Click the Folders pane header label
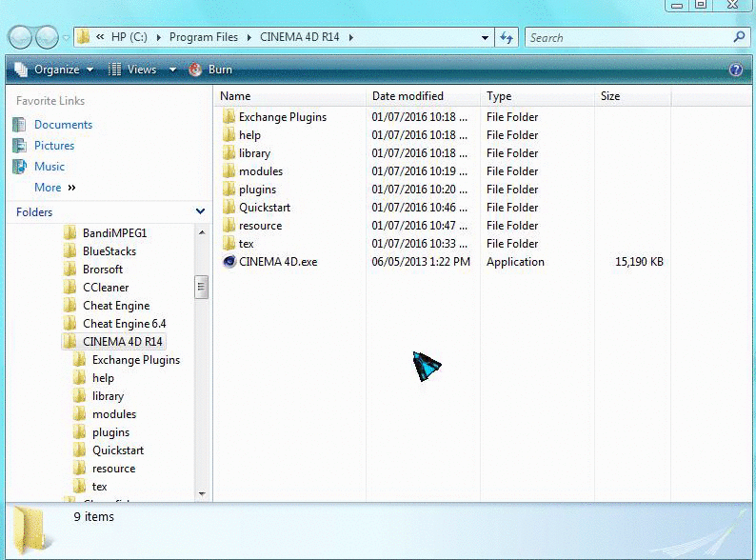Image resolution: width=756 pixels, height=560 pixels. [x=34, y=212]
